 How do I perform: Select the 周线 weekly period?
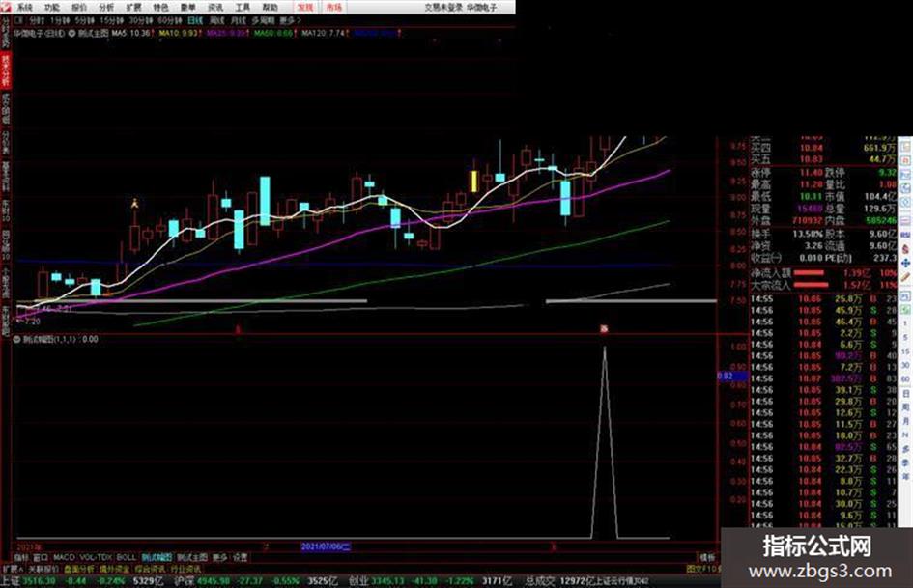216,20
